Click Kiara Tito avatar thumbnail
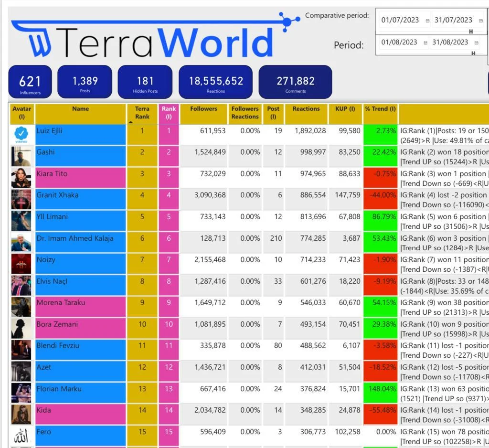The width and height of the screenshot is (489, 448). 21,178
